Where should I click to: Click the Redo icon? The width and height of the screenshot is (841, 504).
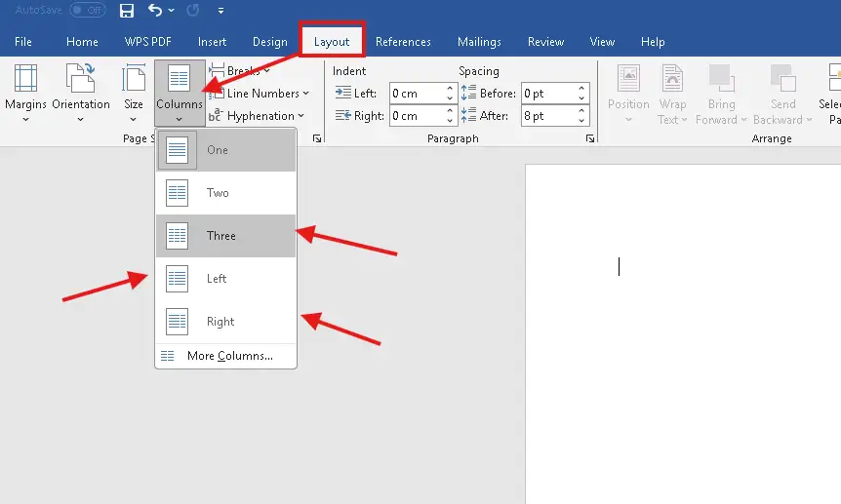[x=193, y=10]
